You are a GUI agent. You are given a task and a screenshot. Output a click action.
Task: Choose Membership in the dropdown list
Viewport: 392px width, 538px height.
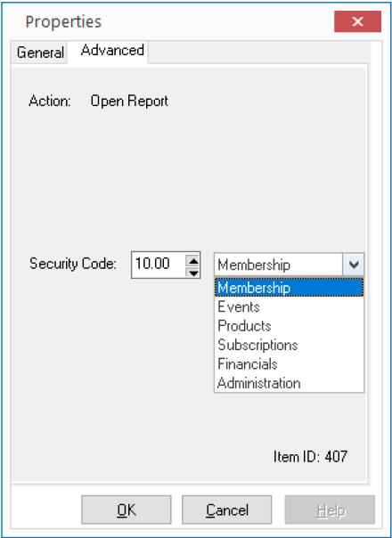coord(289,288)
